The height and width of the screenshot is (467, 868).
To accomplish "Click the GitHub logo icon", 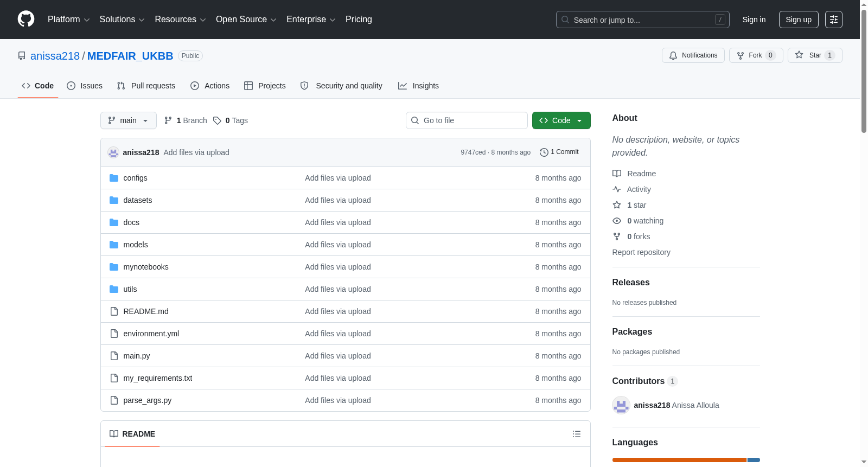I will click(x=26, y=19).
